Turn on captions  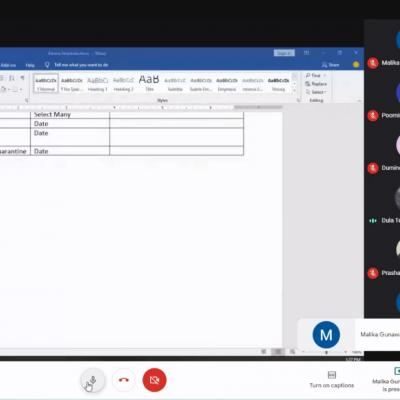click(332, 380)
